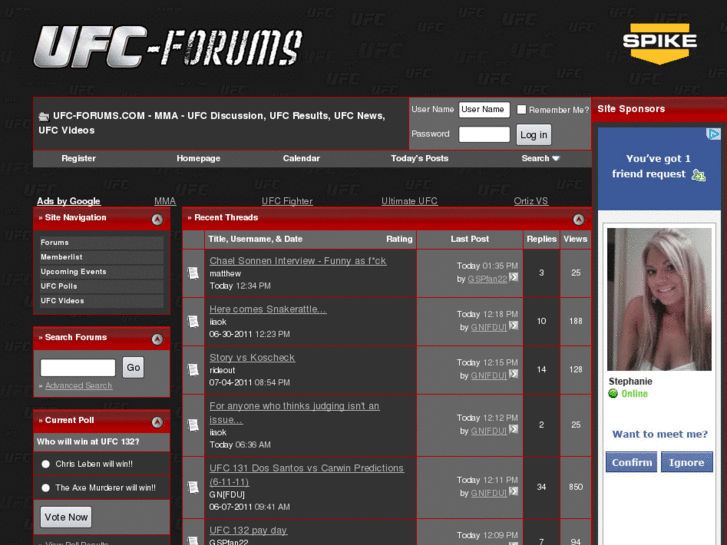This screenshot has height=545, width=727.
Task: Open Chael Sonnen Interview thread link
Action: 298,261
